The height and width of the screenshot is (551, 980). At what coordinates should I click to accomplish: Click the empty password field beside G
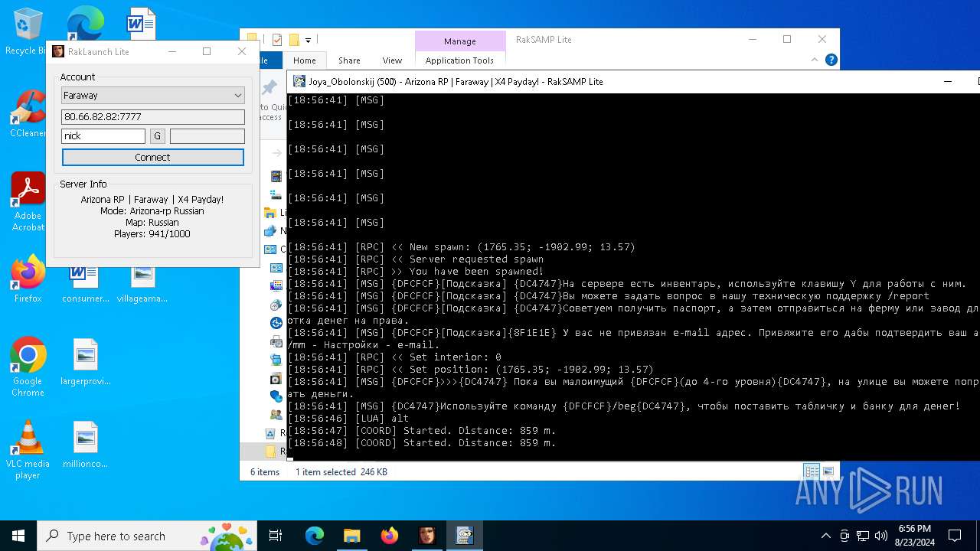[x=207, y=135]
